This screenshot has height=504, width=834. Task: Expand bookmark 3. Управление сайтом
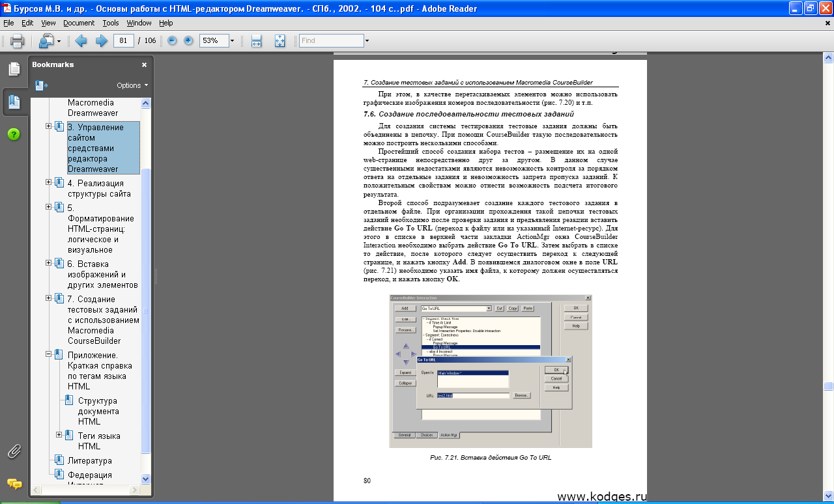[x=49, y=126]
